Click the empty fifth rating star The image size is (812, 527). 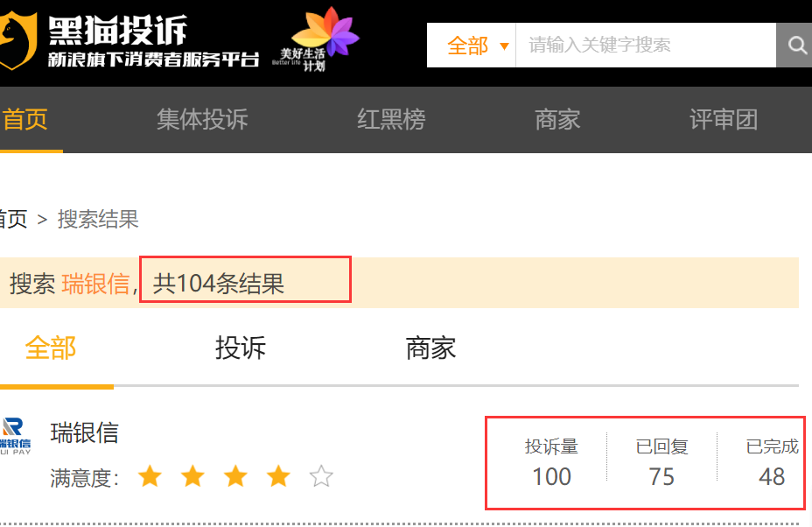(x=321, y=477)
